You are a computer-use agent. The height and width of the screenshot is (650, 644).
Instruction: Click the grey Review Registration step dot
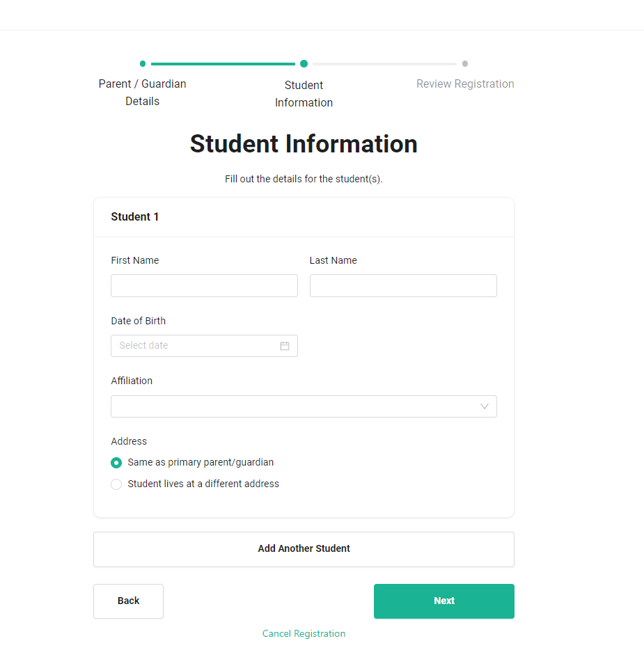click(x=465, y=64)
